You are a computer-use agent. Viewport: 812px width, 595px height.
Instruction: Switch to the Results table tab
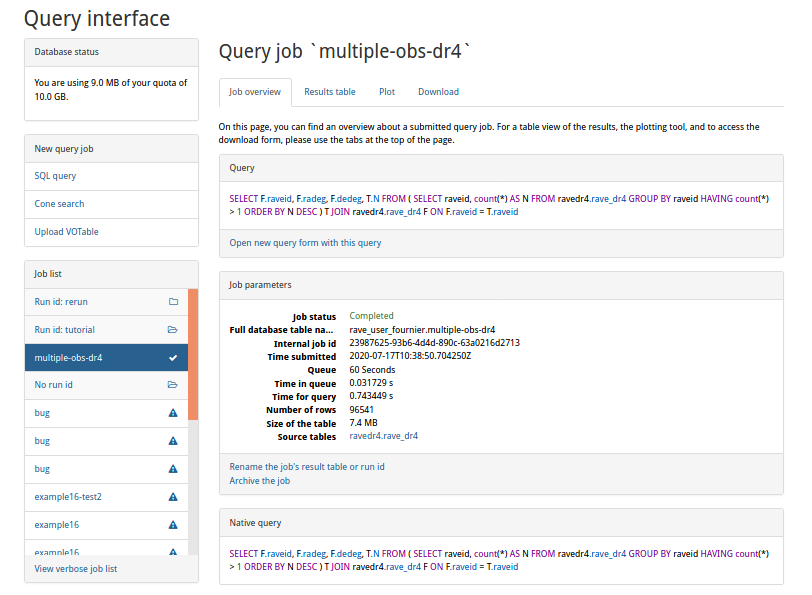click(330, 92)
